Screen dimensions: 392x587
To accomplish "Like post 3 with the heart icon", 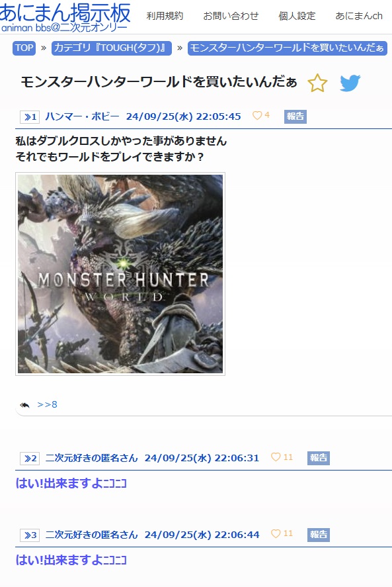I will pos(276,533).
